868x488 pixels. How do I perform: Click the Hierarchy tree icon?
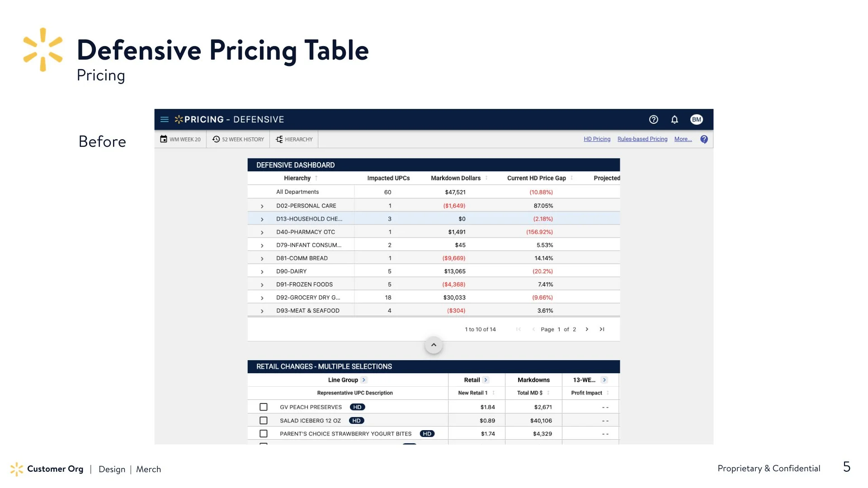click(x=279, y=139)
